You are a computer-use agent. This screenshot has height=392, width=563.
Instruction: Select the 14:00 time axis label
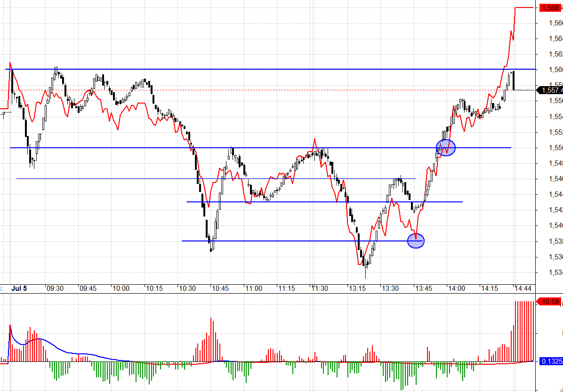[x=457, y=288]
